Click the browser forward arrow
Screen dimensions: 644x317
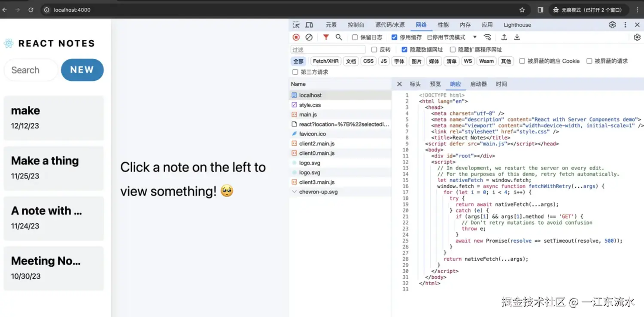(x=18, y=10)
